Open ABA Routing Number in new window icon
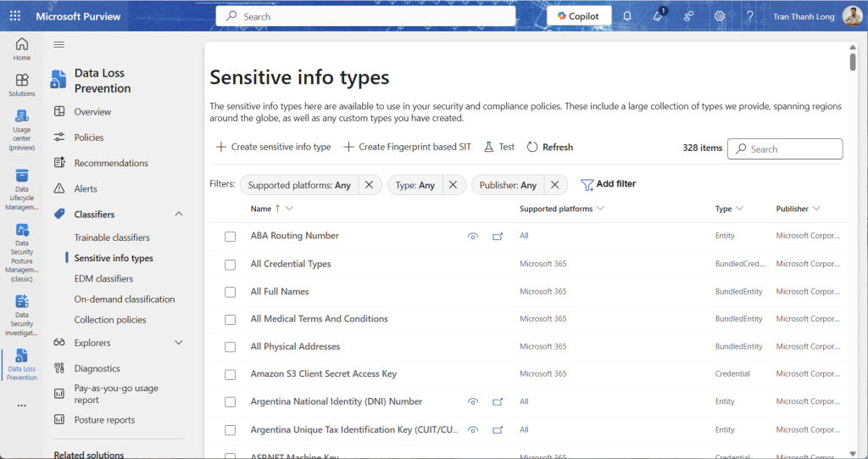Viewport: 868px width, 459px height. click(498, 237)
